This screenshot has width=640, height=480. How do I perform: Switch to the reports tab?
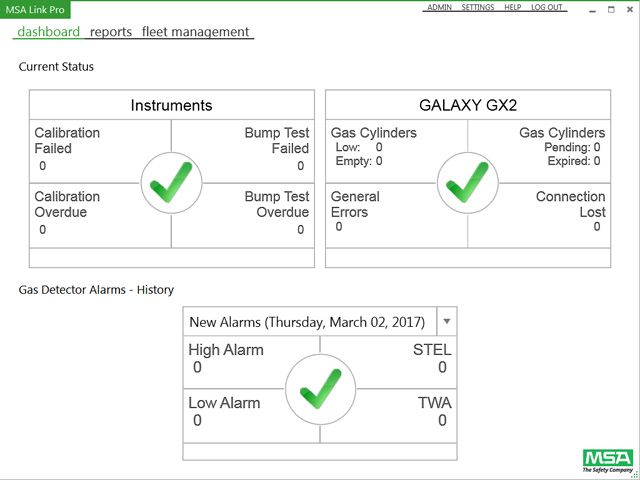coord(111,32)
